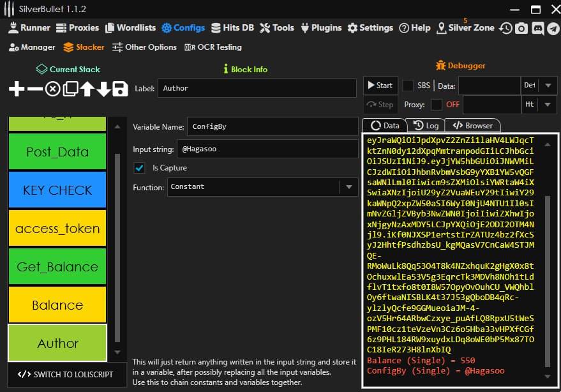The image size is (561, 392).
Task: Enable the SBS checkbox
Action: pos(408,86)
